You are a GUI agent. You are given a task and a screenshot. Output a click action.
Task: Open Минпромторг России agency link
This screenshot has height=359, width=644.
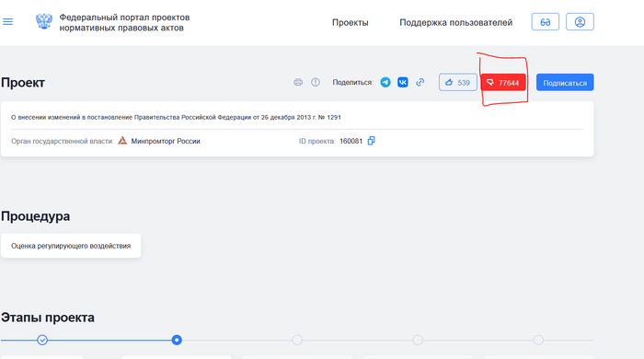click(x=166, y=141)
